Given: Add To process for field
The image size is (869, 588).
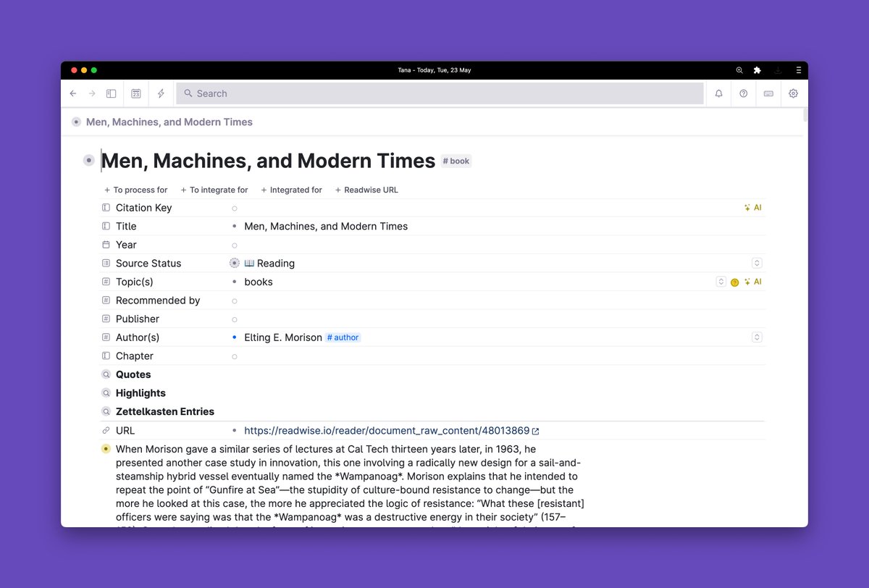Looking at the screenshot, I should point(136,190).
